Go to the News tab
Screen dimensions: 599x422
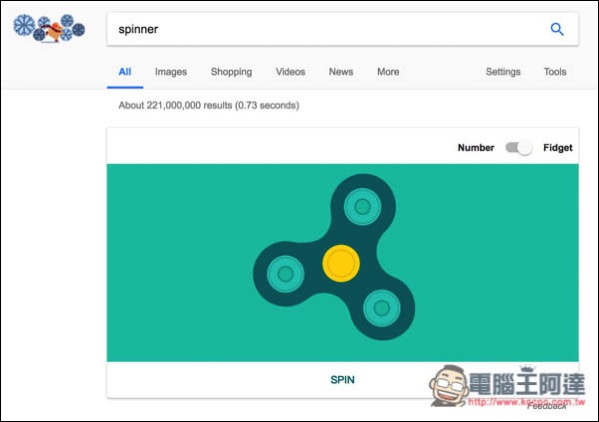tap(341, 72)
